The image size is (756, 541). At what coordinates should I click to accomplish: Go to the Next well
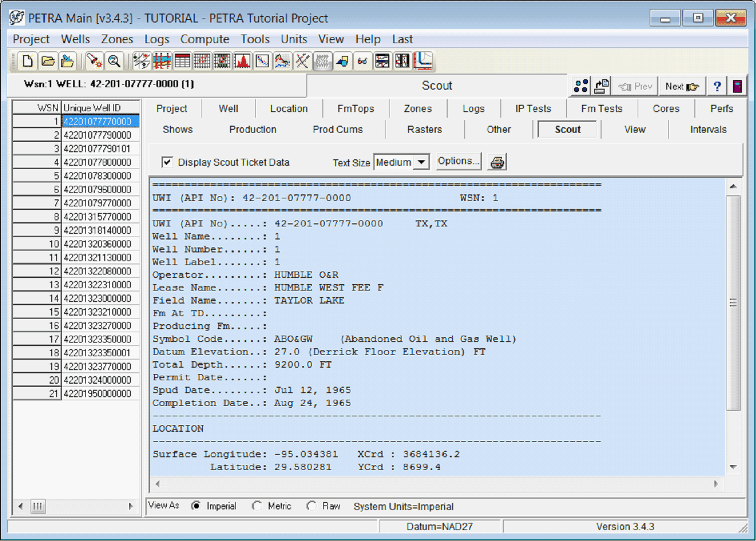click(682, 86)
